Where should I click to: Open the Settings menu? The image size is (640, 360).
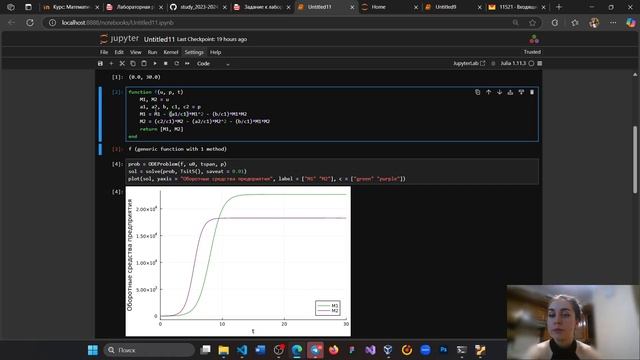click(194, 52)
